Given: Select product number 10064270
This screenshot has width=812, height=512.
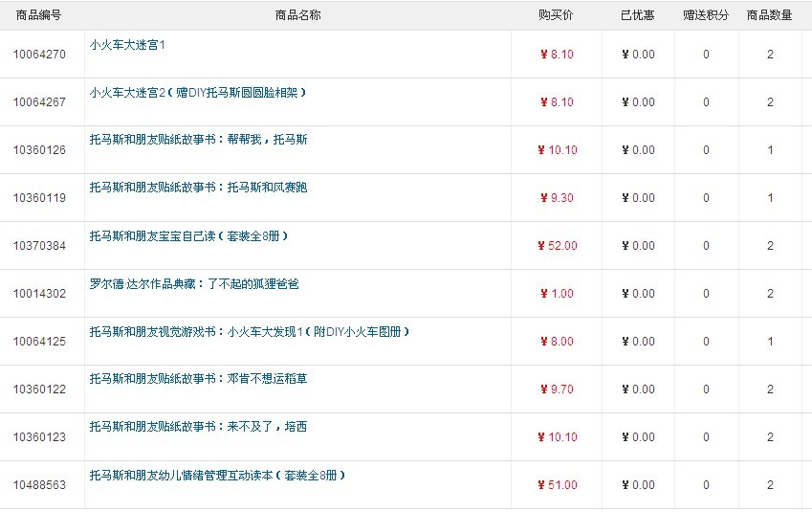Looking at the screenshot, I should 39,55.
